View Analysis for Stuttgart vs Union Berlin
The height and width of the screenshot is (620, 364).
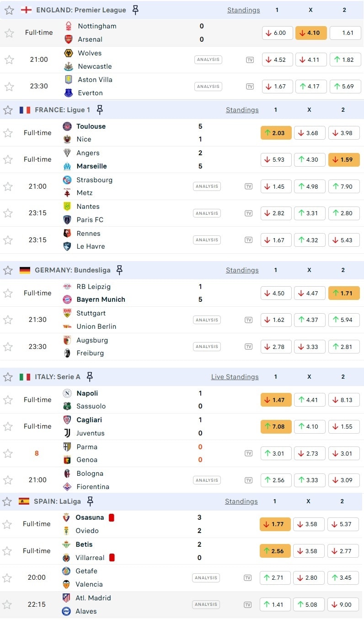click(x=206, y=320)
